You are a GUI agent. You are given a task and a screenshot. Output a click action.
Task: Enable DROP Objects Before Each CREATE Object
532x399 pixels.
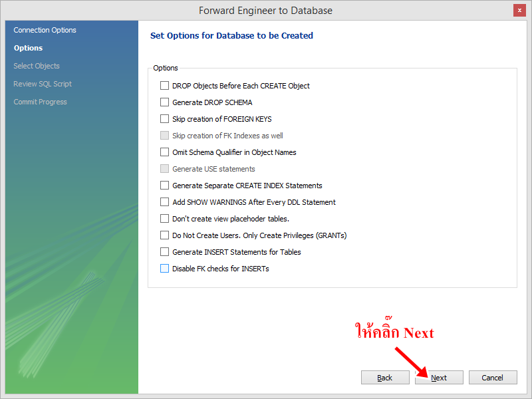pos(164,86)
